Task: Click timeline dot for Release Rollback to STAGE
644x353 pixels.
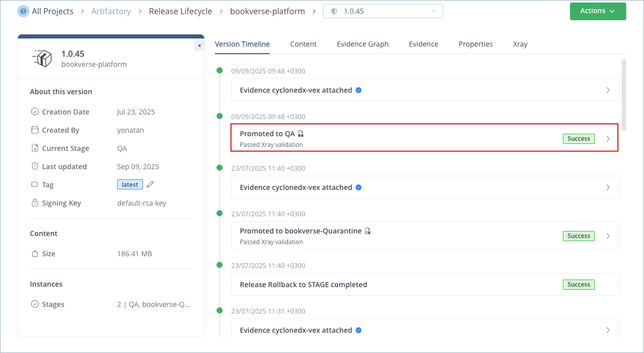Action: pos(220,265)
